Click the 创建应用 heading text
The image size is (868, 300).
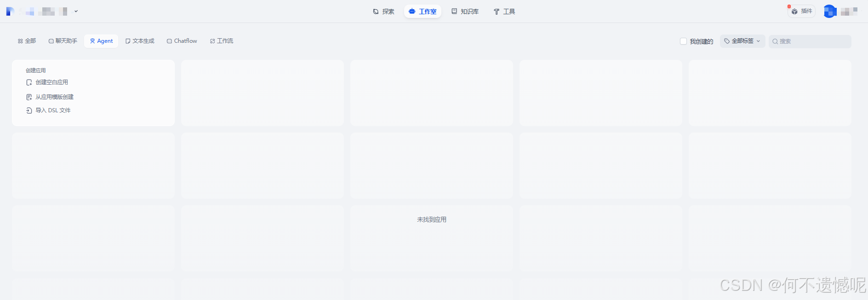36,70
